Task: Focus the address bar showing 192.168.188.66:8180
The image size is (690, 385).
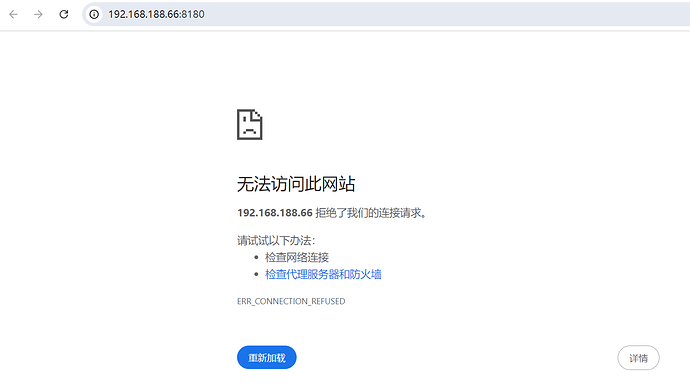Action: click(387, 15)
